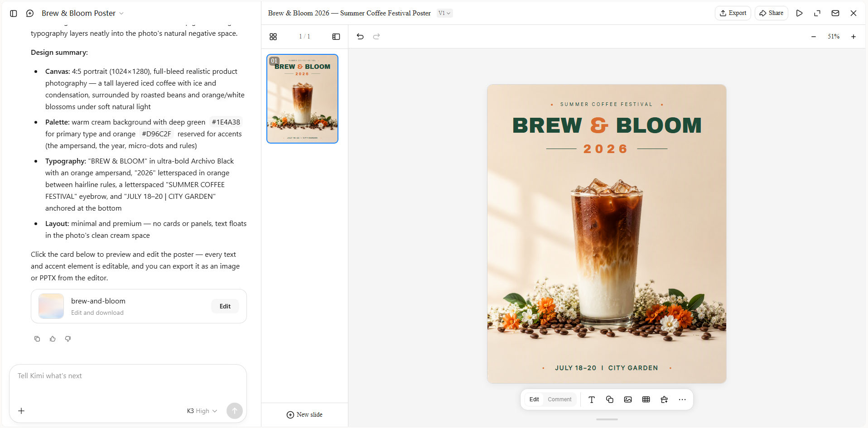The height and width of the screenshot is (428, 868).
Task: Copy the assistant response
Action: 37,339
